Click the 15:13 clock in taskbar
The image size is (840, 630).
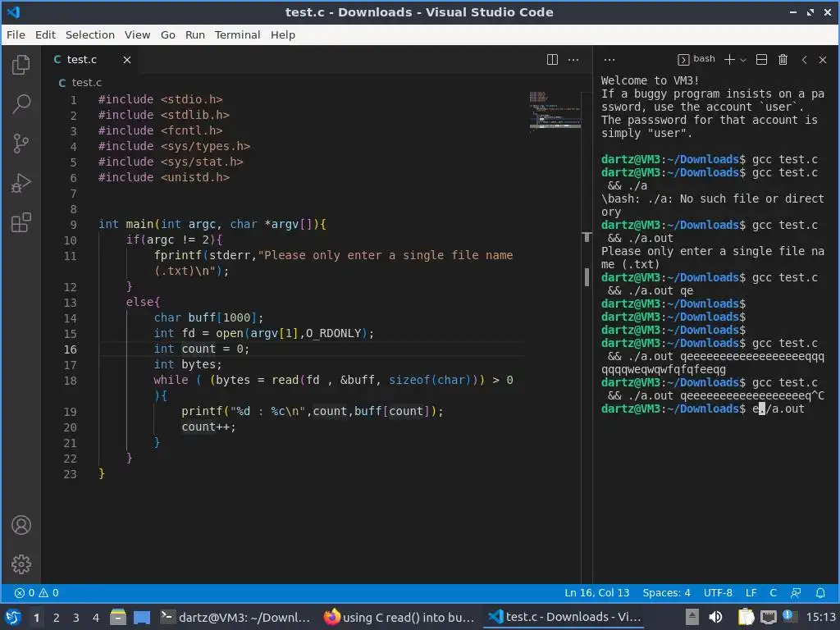pos(821,617)
